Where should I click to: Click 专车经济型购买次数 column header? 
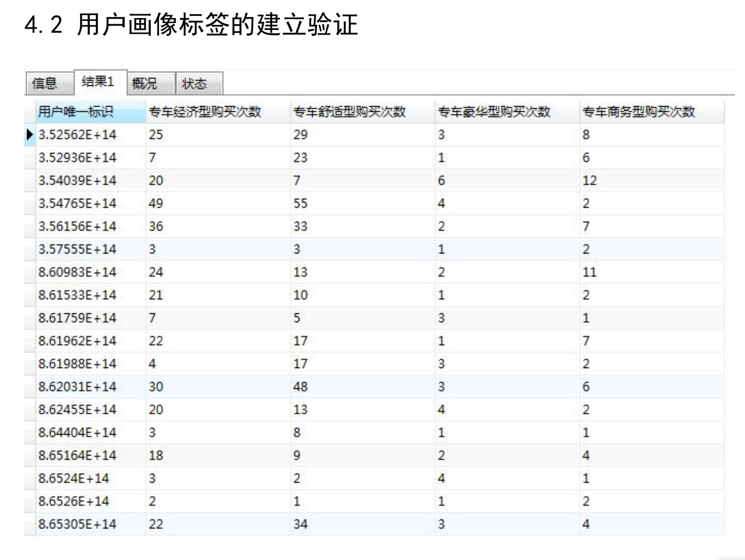[218, 112]
